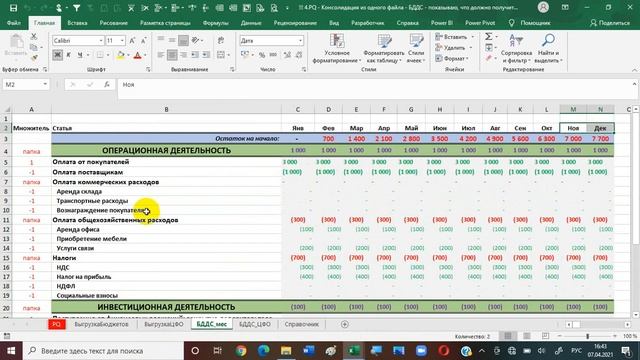Click the Вставить cells button
Image resolution: width=640 pixels, height=360 pixels.
point(454,37)
